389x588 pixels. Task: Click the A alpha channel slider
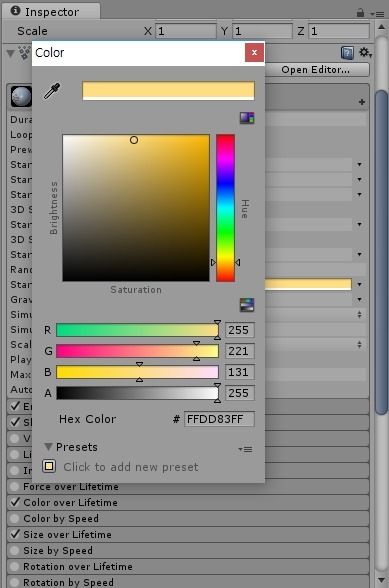tap(137, 393)
